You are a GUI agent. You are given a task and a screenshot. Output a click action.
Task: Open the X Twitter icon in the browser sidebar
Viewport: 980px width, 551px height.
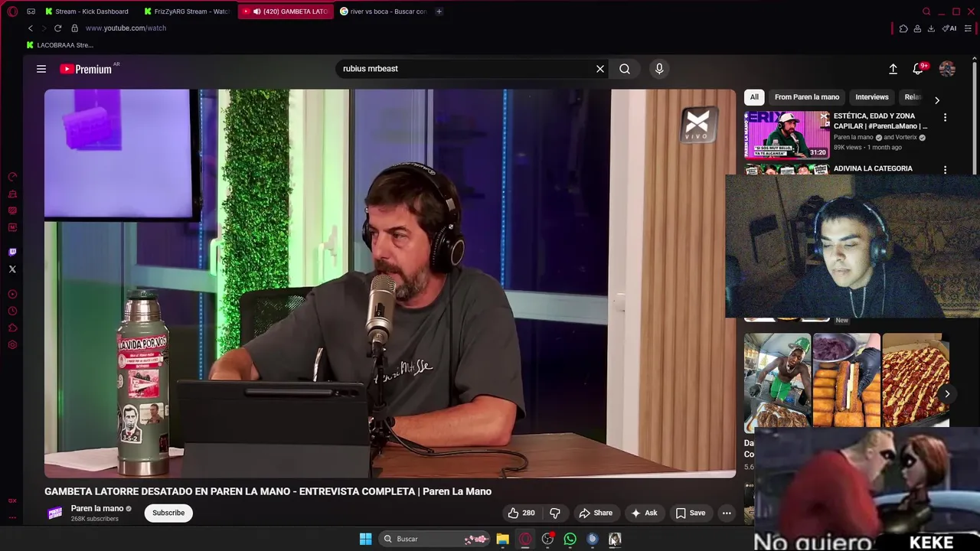click(x=12, y=269)
